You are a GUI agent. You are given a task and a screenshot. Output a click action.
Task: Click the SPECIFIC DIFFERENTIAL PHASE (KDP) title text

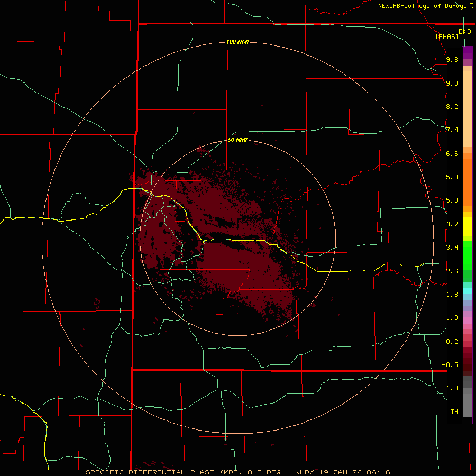point(164,472)
